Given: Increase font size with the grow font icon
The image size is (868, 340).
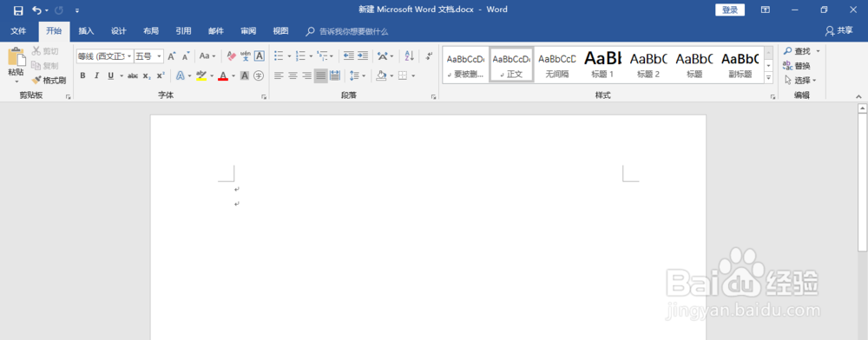Looking at the screenshot, I should coord(172,56).
